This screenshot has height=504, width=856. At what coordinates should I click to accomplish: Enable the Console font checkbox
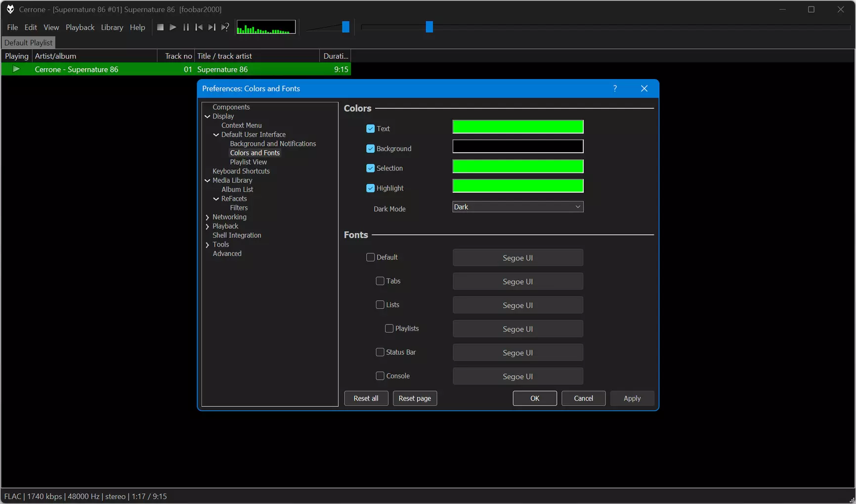(380, 376)
